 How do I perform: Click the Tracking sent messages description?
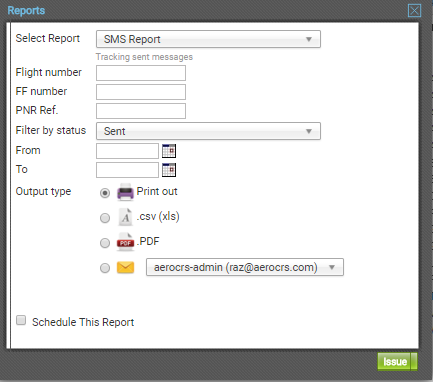[144, 57]
